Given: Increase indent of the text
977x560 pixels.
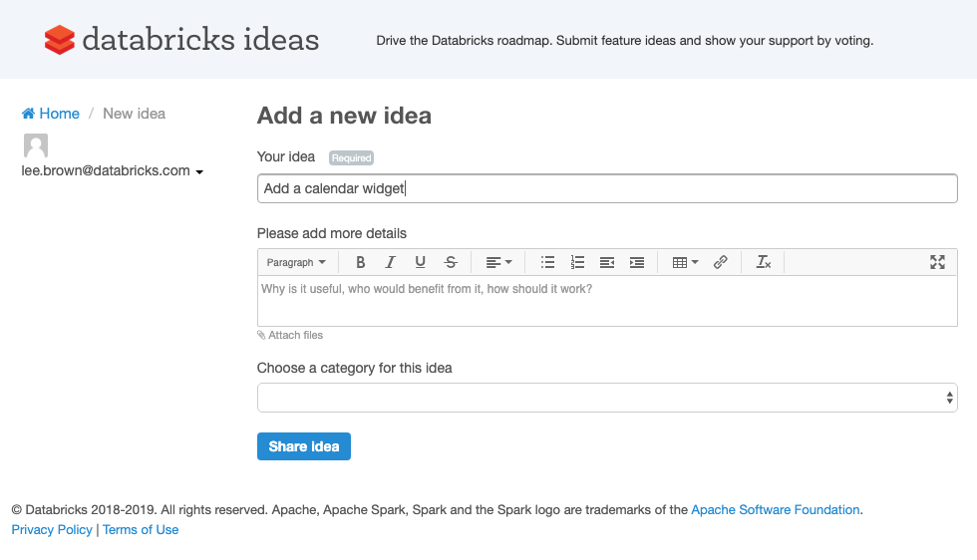Looking at the screenshot, I should (637, 262).
